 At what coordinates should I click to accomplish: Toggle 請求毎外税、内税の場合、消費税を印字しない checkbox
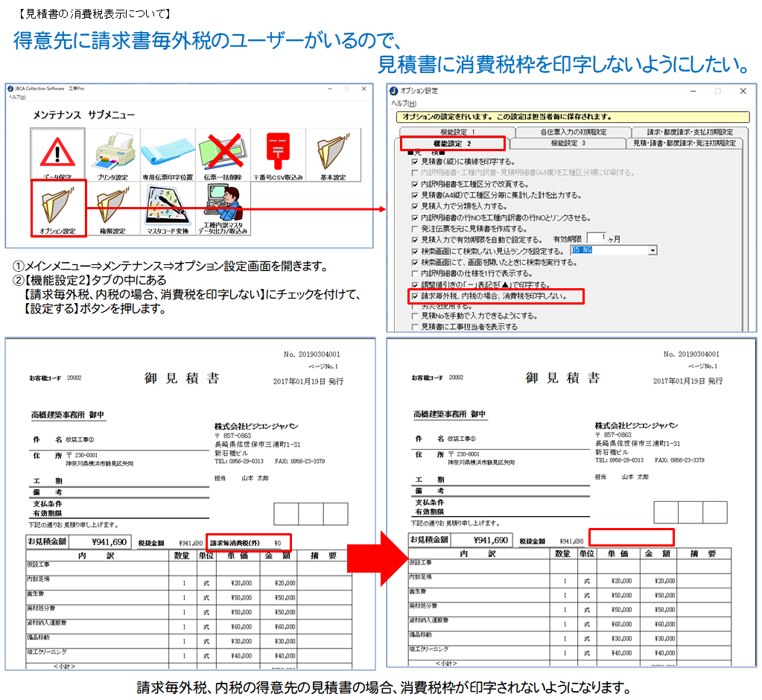[415, 296]
